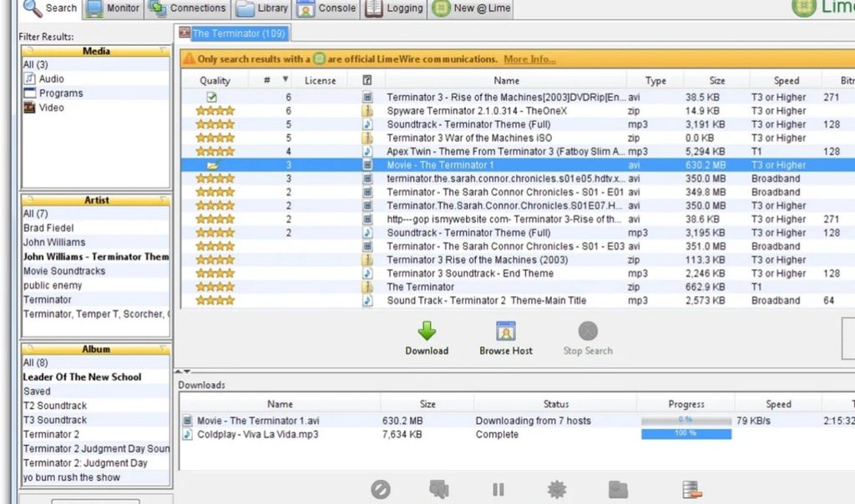Click progress bar of Movie - The Terminator download
Viewport: 855px width, 504px height.
click(x=686, y=421)
